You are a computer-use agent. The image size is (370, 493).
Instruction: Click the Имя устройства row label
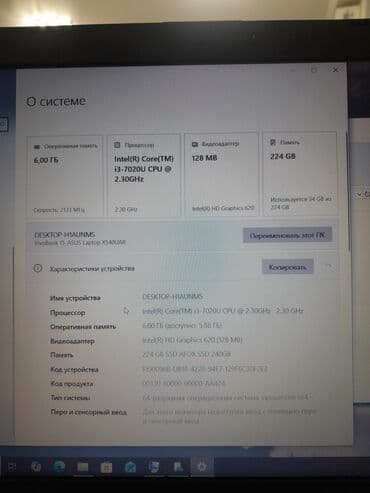pos(75,298)
